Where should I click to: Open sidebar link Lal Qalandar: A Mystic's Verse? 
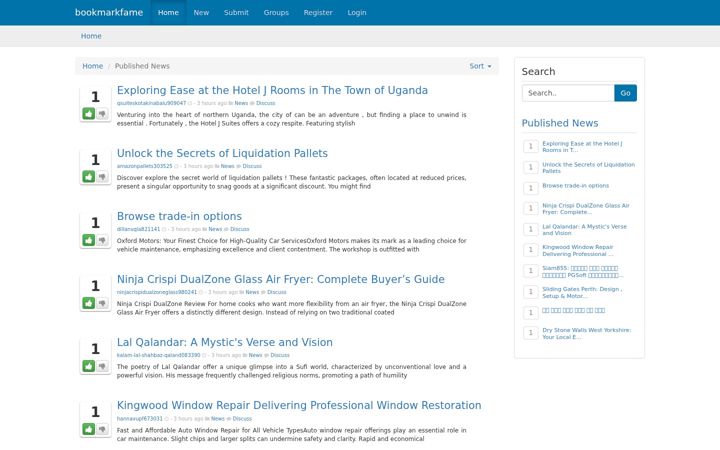(x=584, y=230)
